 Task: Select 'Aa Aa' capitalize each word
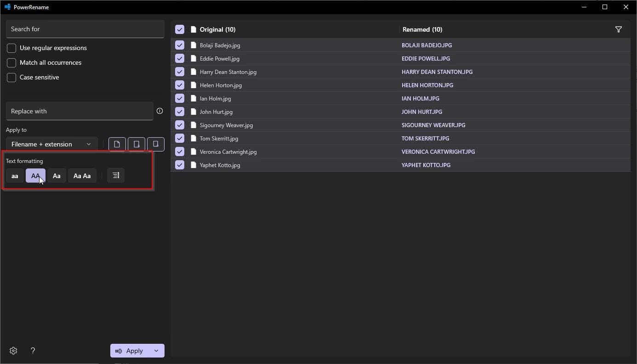click(x=82, y=176)
